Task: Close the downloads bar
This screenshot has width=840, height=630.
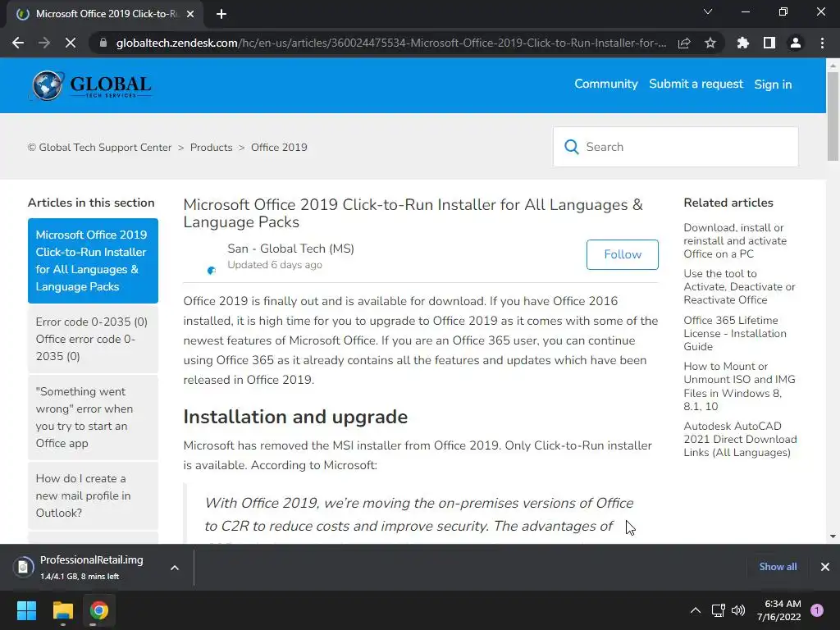Action: tap(825, 567)
